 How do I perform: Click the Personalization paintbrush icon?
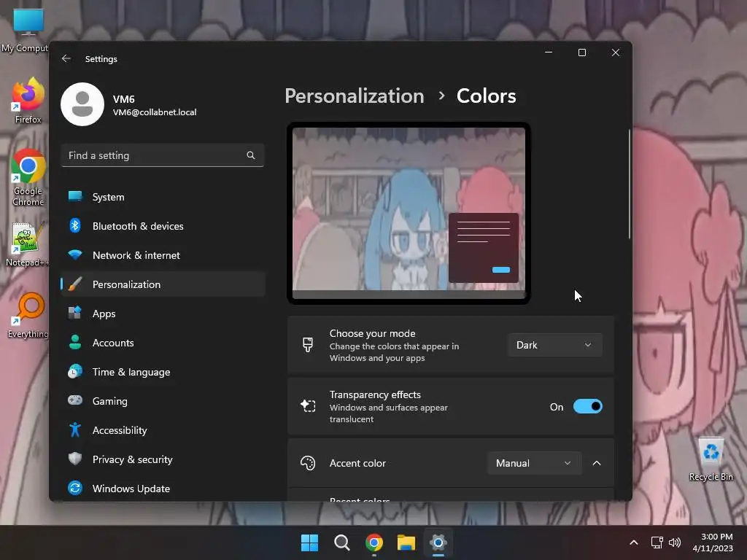coord(75,284)
